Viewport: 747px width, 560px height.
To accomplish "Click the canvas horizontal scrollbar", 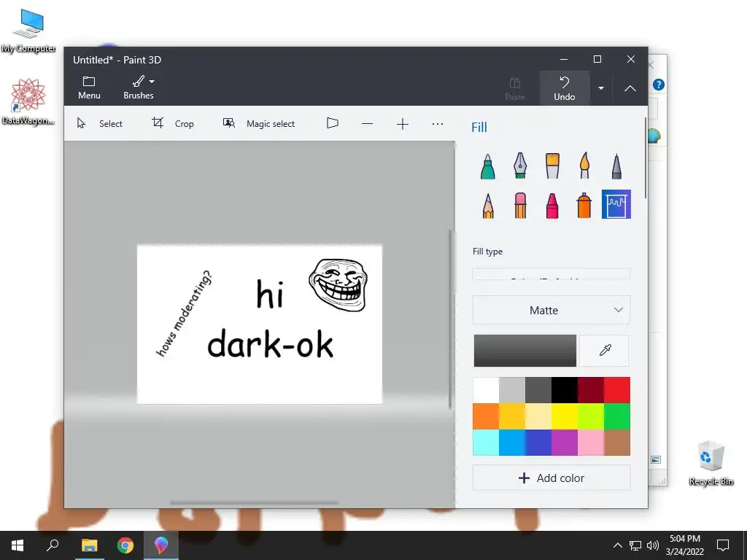I will click(x=254, y=502).
